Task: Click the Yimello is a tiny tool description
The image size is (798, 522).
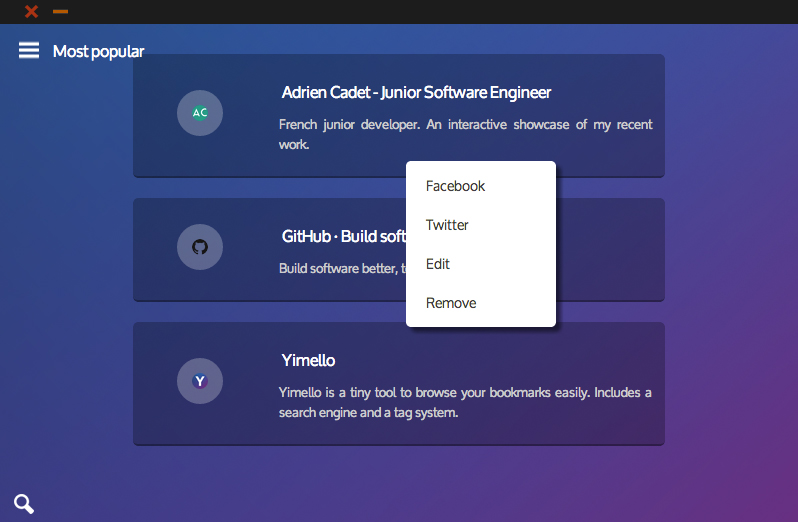Action: [x=465, y=402]
